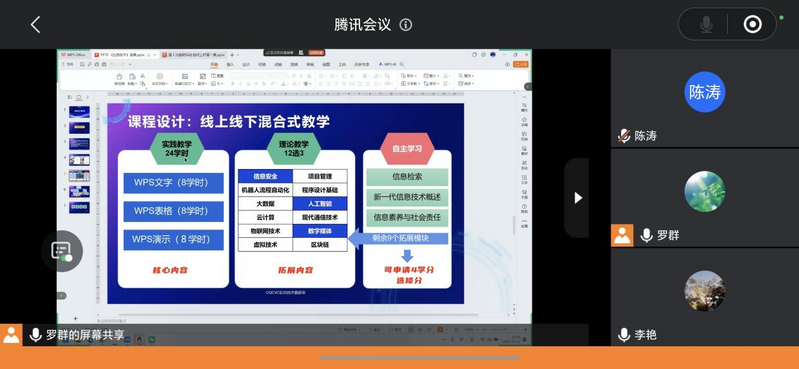Open the 插入 ribbon tab
Screen dimensions: 799x369
230,65
